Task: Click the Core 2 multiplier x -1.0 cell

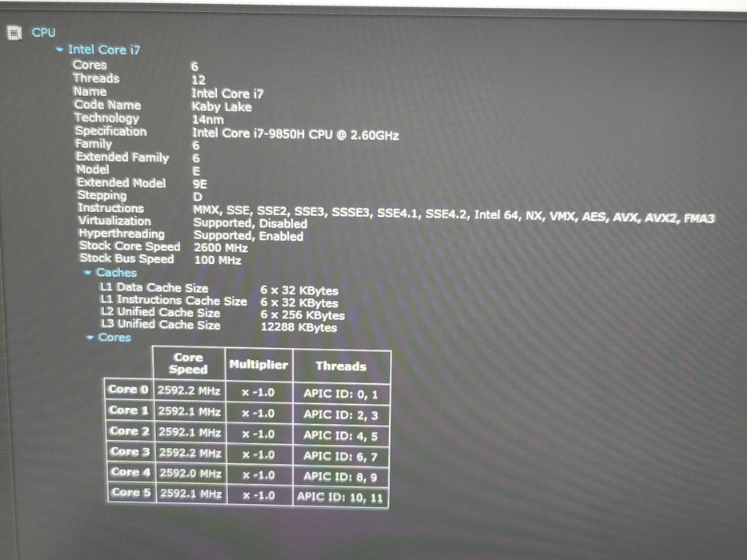Action: 259,434
